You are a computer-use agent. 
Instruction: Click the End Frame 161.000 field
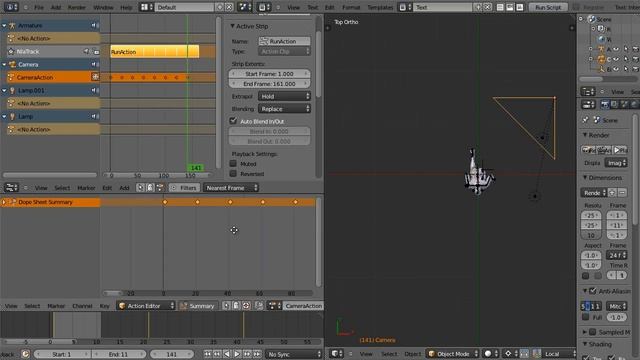[269, 84]
